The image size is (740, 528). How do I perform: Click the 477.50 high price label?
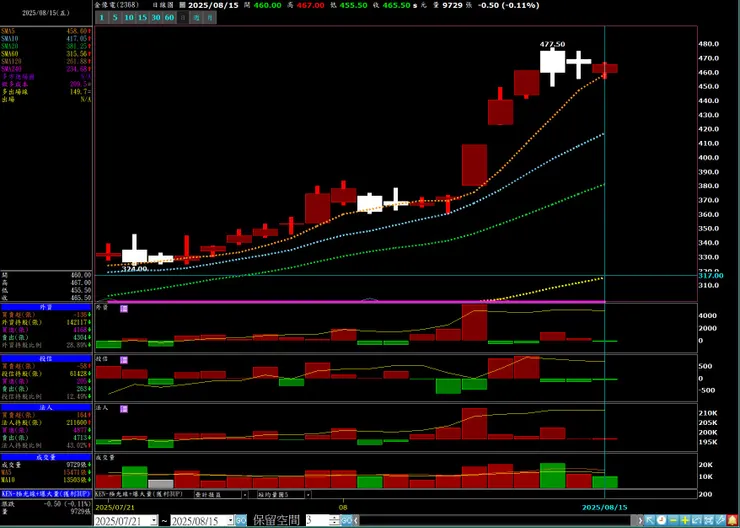click(x=552, y=44)
